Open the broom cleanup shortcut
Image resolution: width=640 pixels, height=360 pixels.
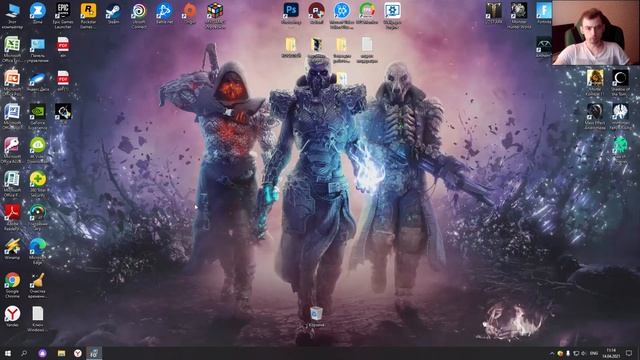click(38, 280)
